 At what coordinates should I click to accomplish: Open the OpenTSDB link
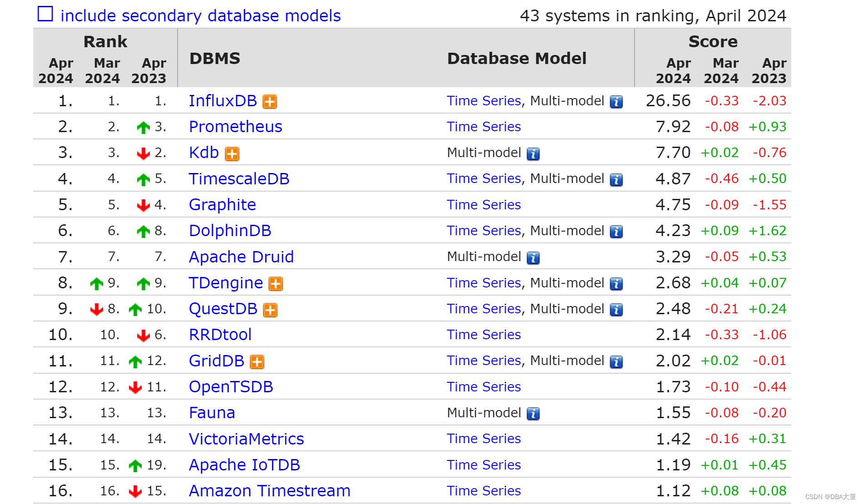coord(231,387)
